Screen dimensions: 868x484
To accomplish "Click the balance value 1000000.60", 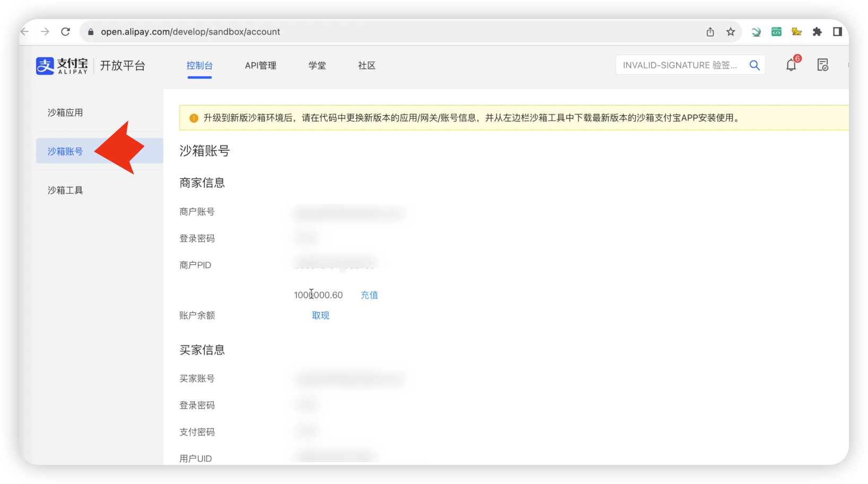I will tap(318, 295).
